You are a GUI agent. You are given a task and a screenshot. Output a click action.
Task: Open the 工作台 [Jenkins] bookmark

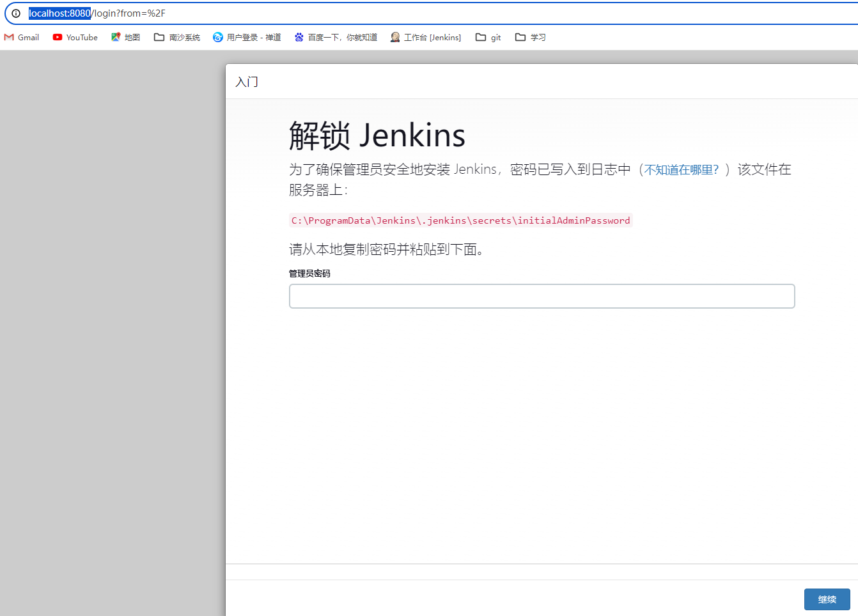pos(426,38)
